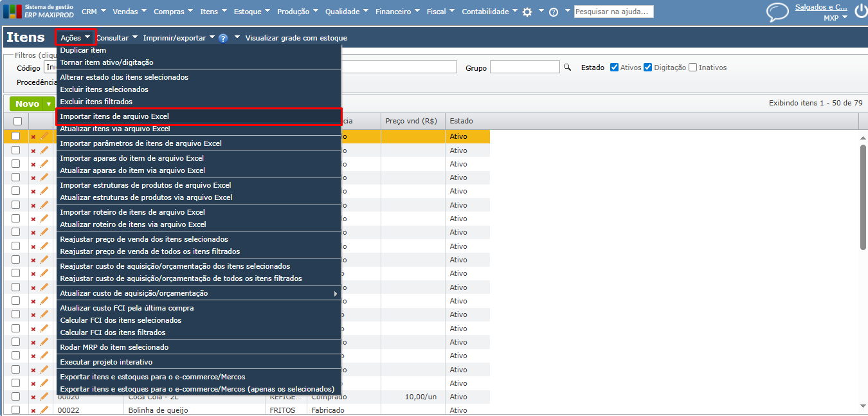Click the ERP MAXIPROD logo icon

click(x=12, y=12)
